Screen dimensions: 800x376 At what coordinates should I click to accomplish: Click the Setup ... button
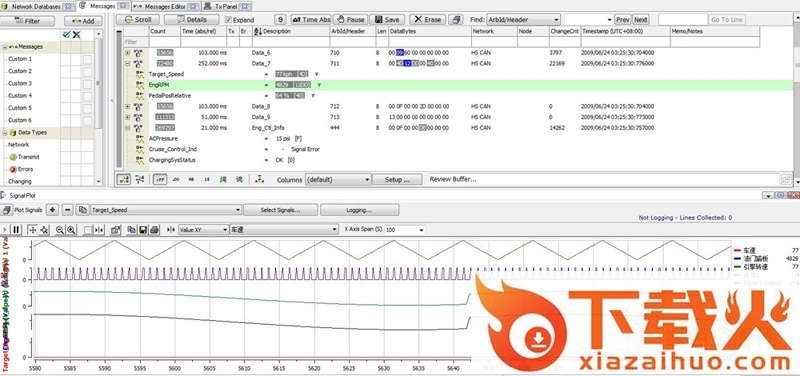[397, 180]
